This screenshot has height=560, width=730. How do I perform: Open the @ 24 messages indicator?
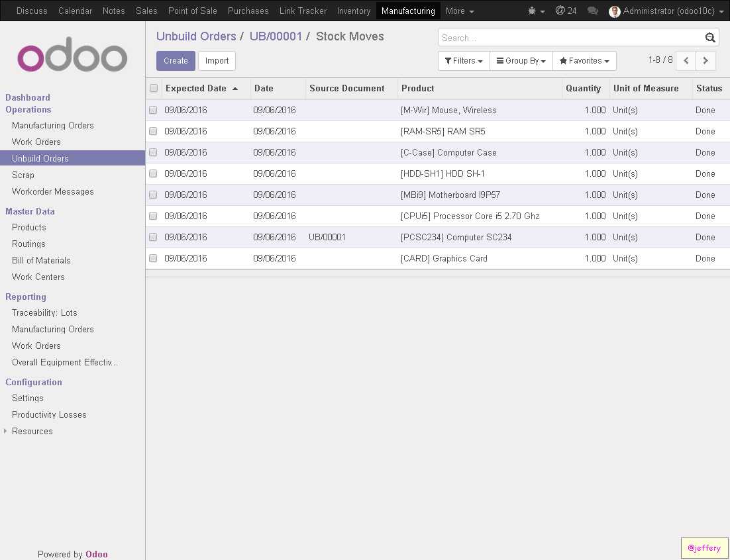566,11
